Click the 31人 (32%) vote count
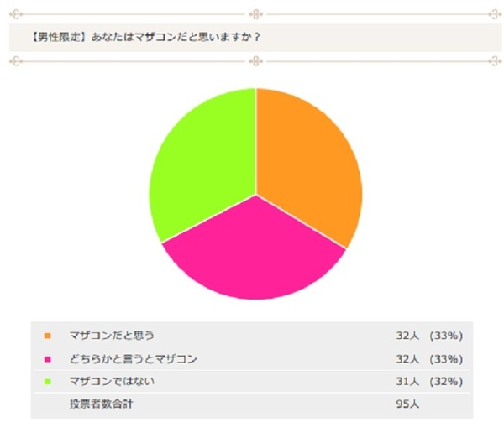This screenshot has width=504, height=433. [430, 382]
